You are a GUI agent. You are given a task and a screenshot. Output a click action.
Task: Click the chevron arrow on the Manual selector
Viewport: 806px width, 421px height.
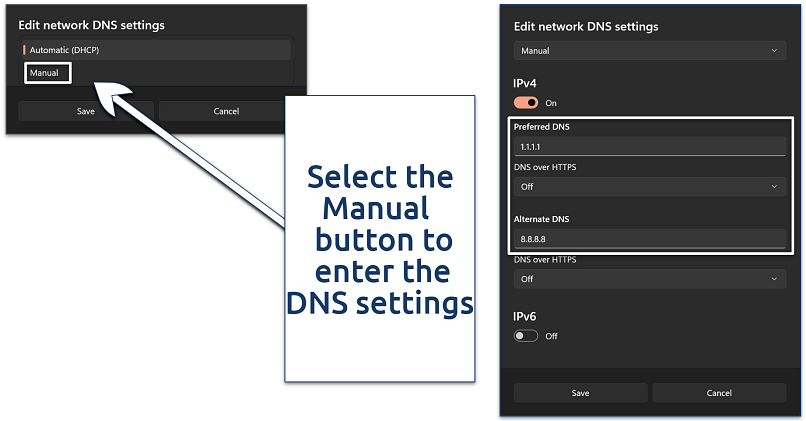[x=773, y=50]
